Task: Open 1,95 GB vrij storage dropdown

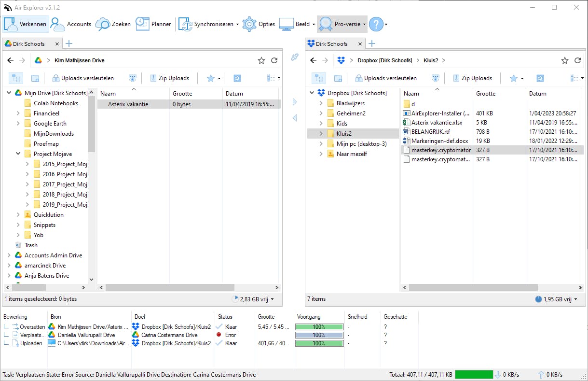Action: [556, 299]
